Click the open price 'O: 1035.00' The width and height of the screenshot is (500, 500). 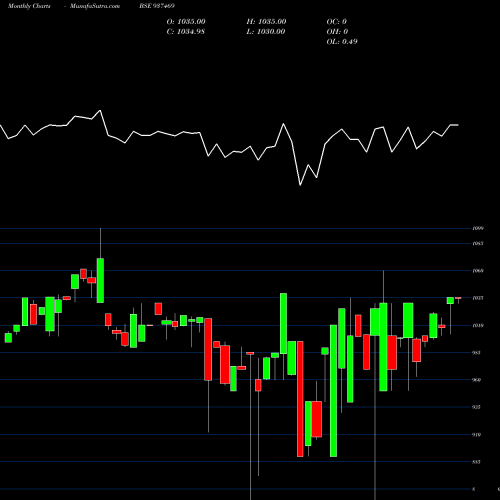click(186, 22)
